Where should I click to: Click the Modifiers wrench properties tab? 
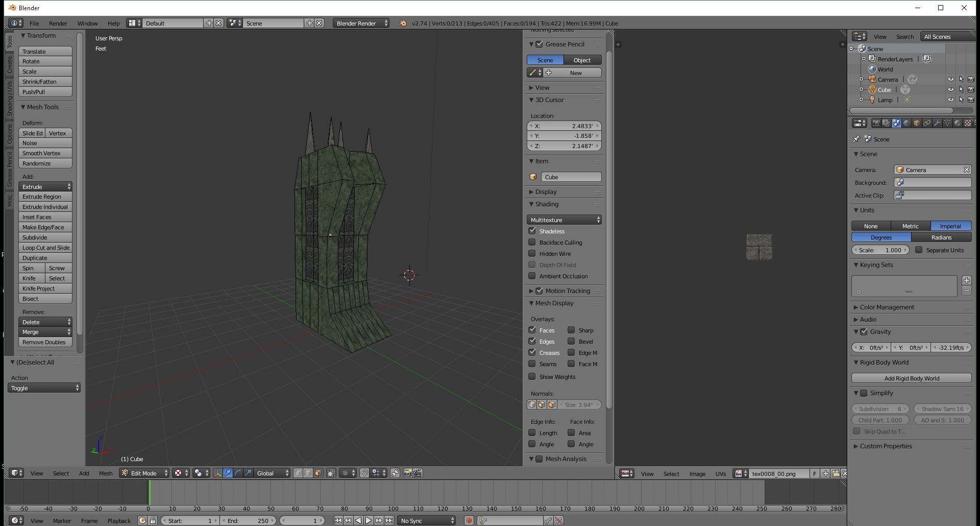click(937, 123)
